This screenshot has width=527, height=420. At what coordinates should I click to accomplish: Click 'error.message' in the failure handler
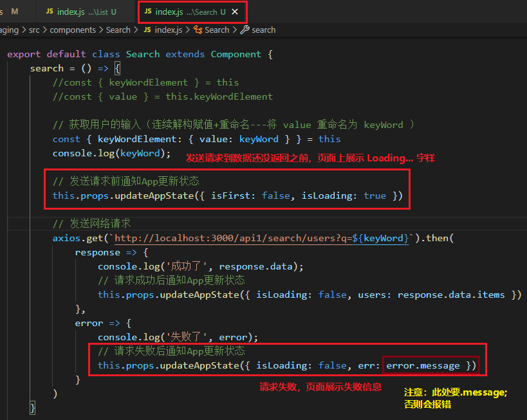click(423, 365)
